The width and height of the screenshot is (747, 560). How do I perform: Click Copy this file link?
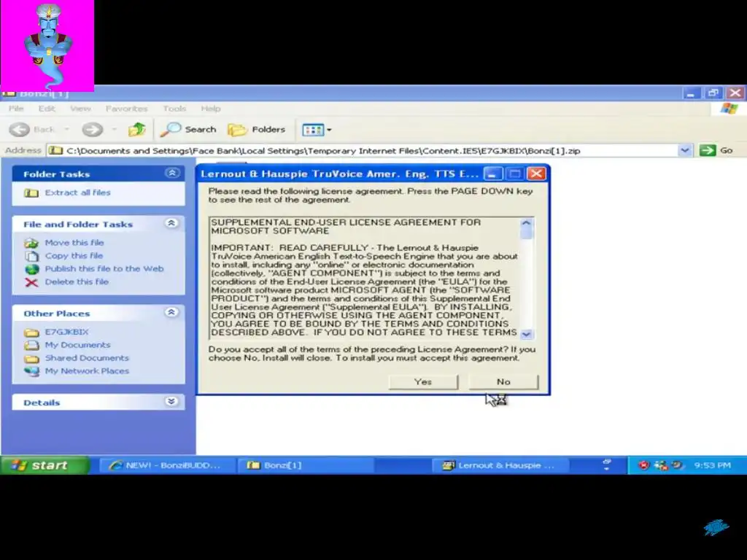(x=74, y=256)
